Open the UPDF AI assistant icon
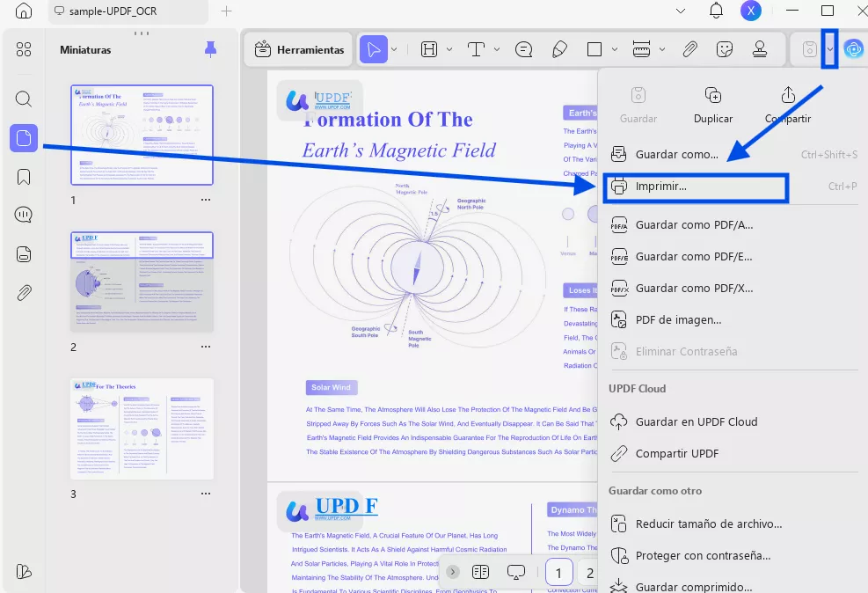 pos(854,49)
